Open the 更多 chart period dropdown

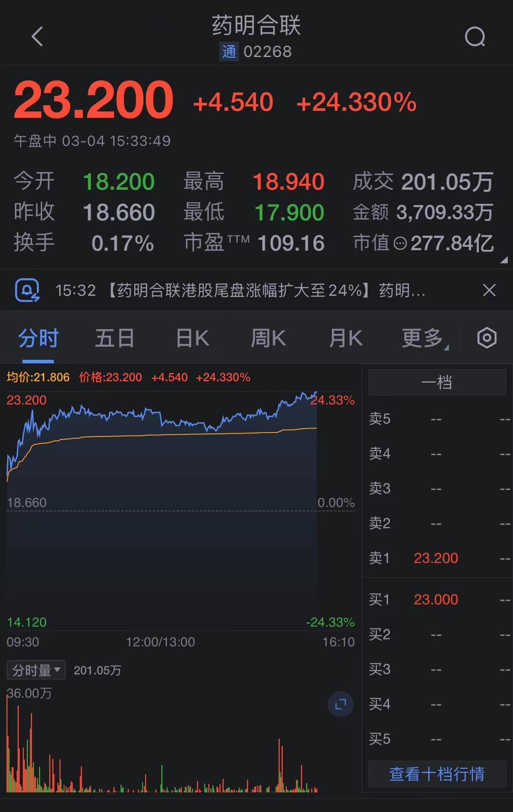(425, 338)
